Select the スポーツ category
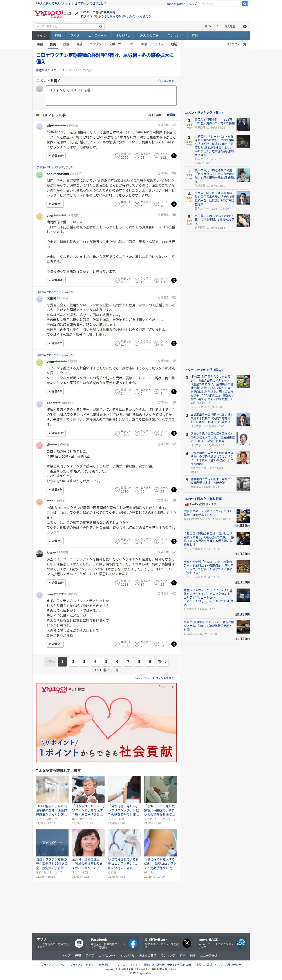This screenshot has height=980, width=282. pyautogui.click(x=115, y=44)
